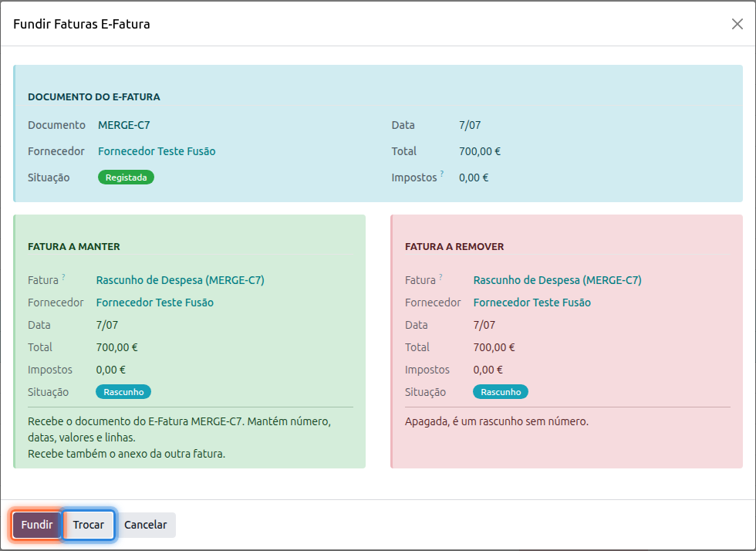Click the 'Recebe também o anexo da outra fatura.' note
The width and height of the screenshot is (756, 551).
127,454
